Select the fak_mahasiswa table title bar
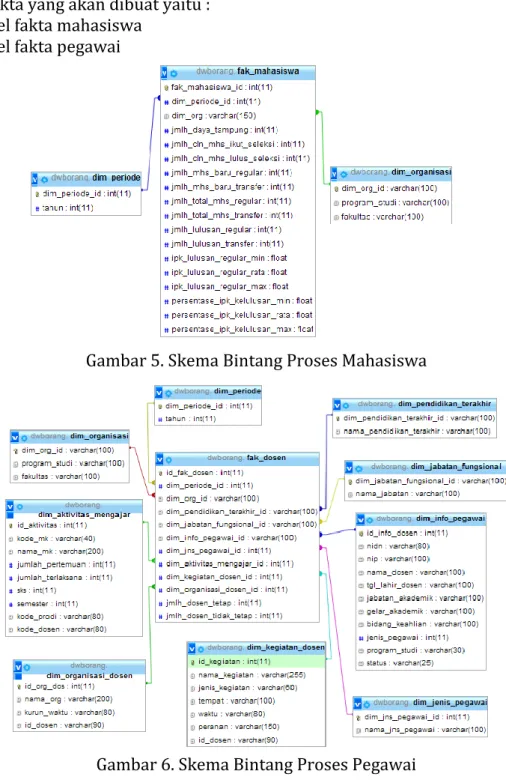506x780 pixels. (x=238, y=72)
